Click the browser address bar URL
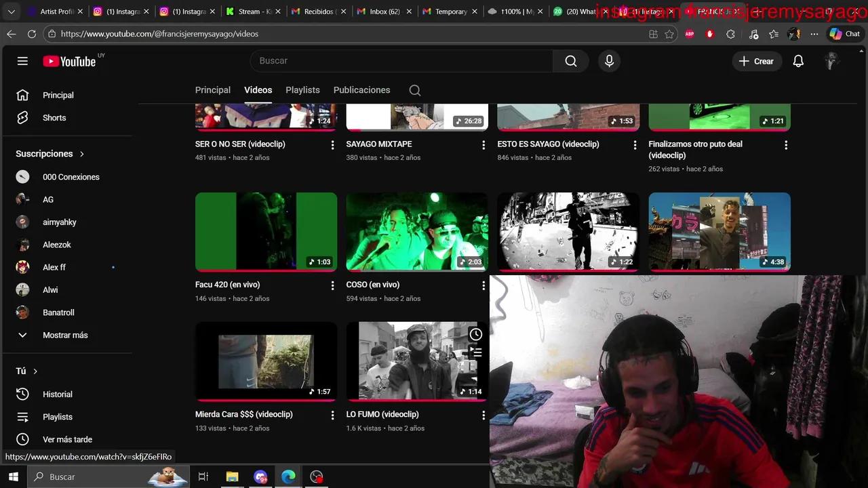 (x=159, y=34)
